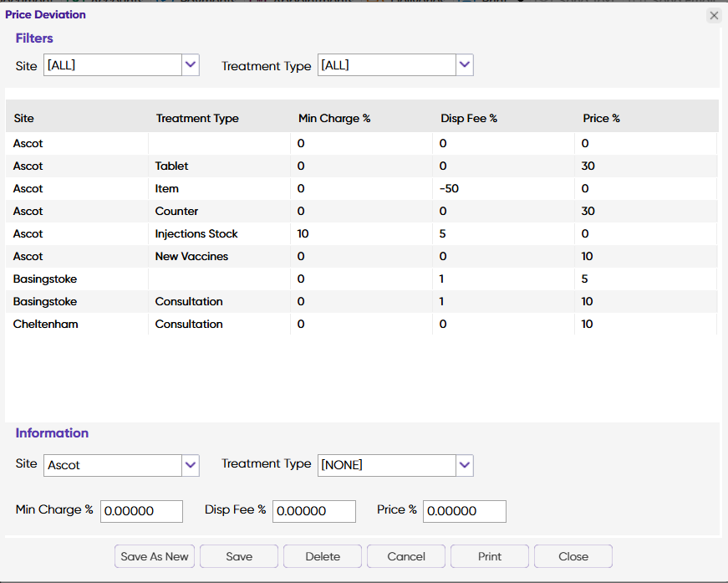Select the Cheltenham site cell
Image resolution: width=728 pixels, height=583 pixels.
(77, 324)
